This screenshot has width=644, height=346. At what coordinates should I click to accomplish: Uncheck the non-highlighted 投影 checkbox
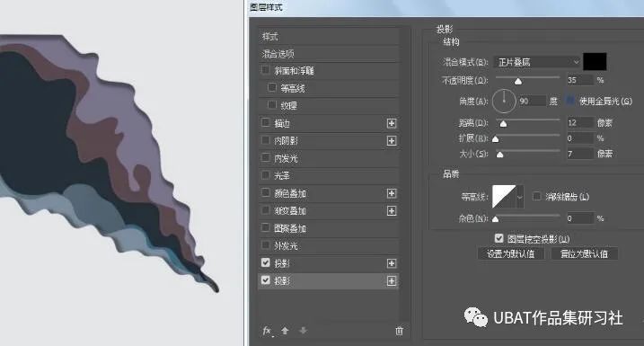[266, 262]
